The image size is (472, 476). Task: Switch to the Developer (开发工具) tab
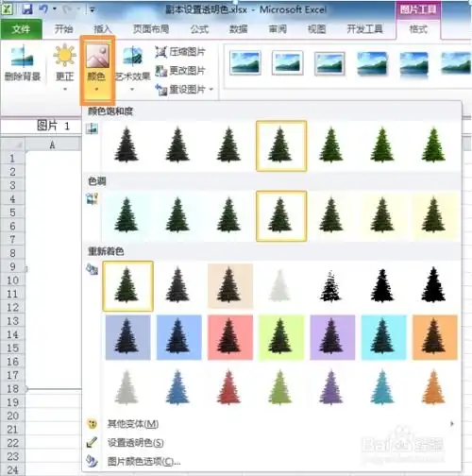coord(364,29)
